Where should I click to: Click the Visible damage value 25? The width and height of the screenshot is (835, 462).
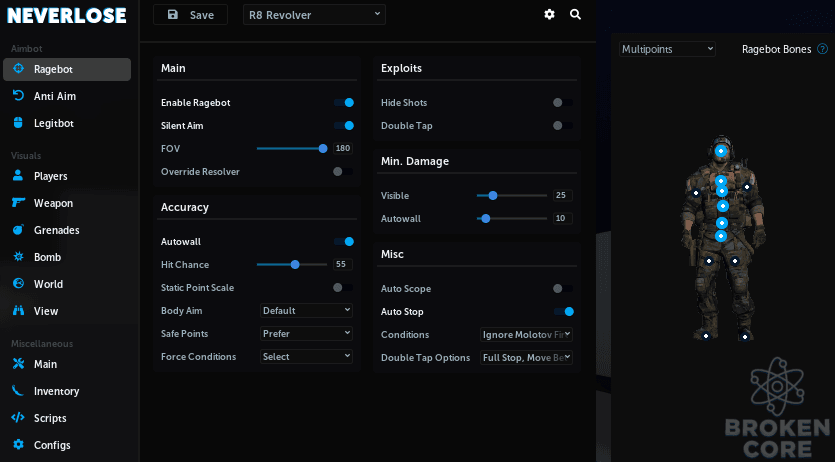[563, 195]
